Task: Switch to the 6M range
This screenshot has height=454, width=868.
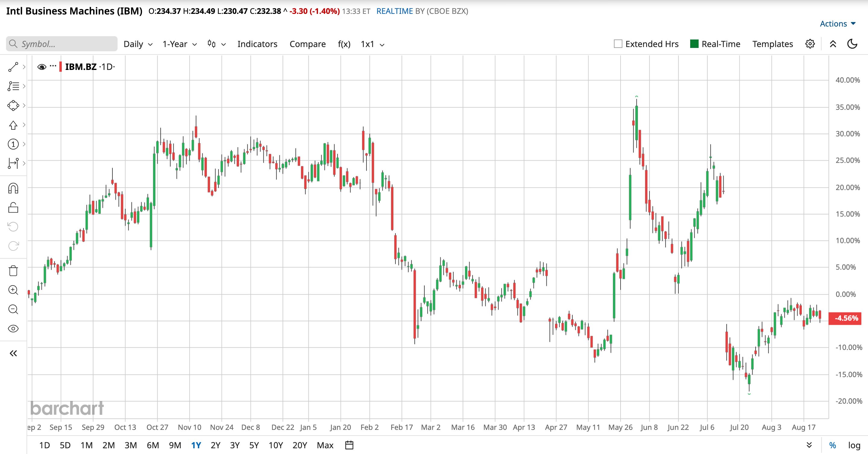Action: [x=153, y=445]
